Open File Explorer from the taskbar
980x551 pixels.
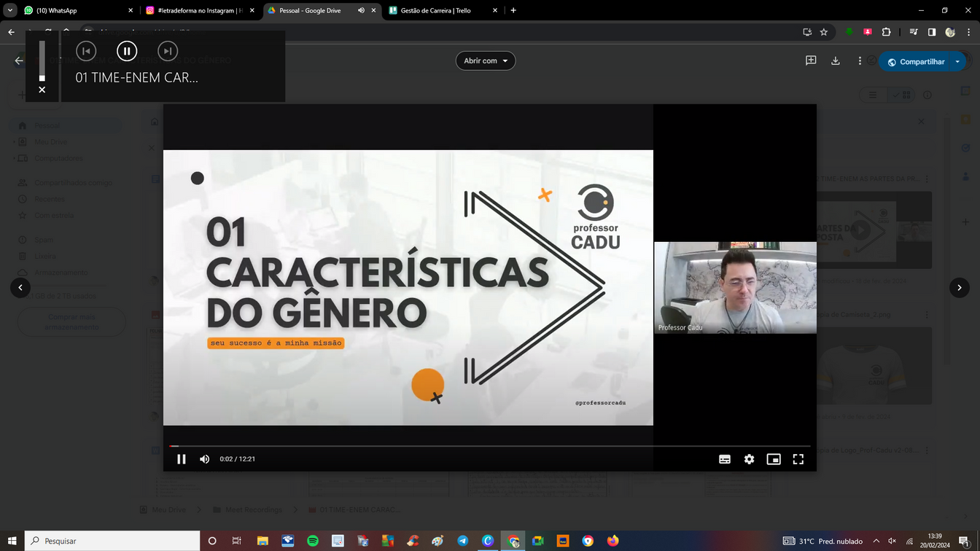click(x=262, y=541)
